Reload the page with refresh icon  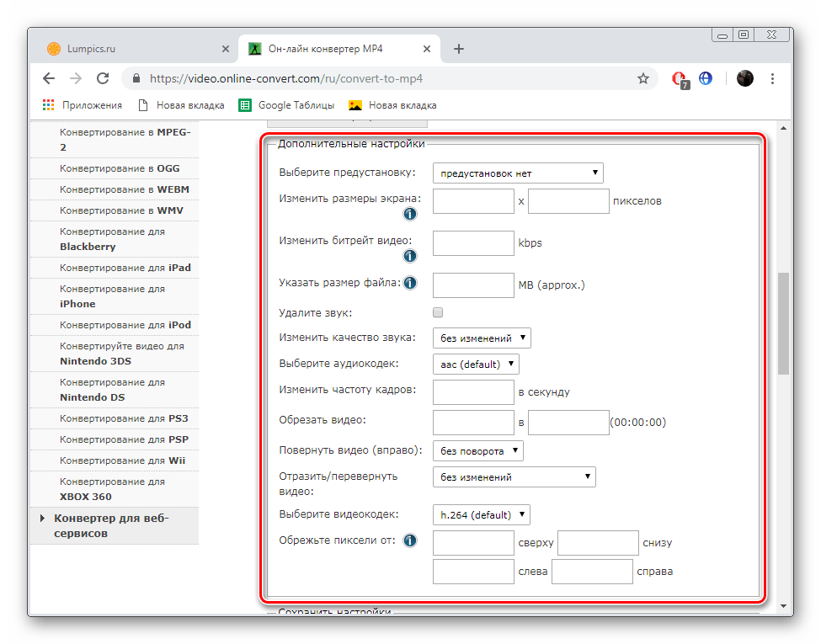pos(103,78)
